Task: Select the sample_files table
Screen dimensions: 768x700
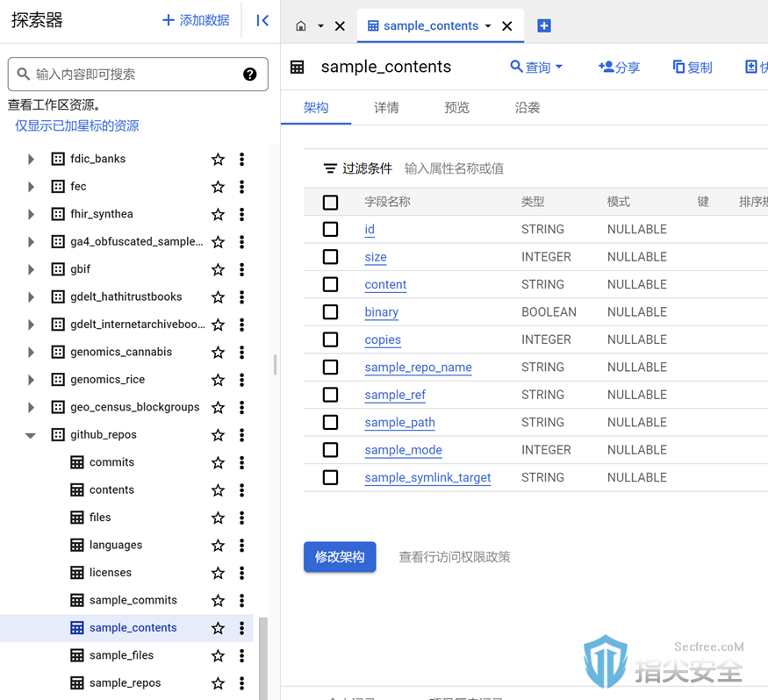Action: point(121,655)
